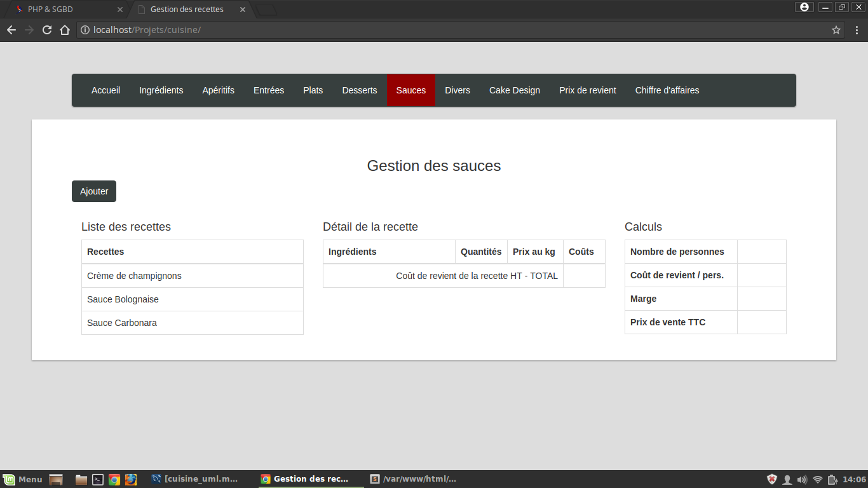Open file manager folder icon in taskbar

pyautogui.click(x=81, y=480)
